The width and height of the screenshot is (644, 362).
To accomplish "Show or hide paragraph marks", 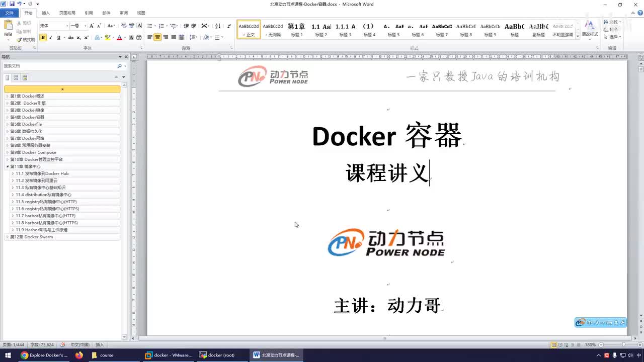I will pyautogui.click(x=229, y=26).
